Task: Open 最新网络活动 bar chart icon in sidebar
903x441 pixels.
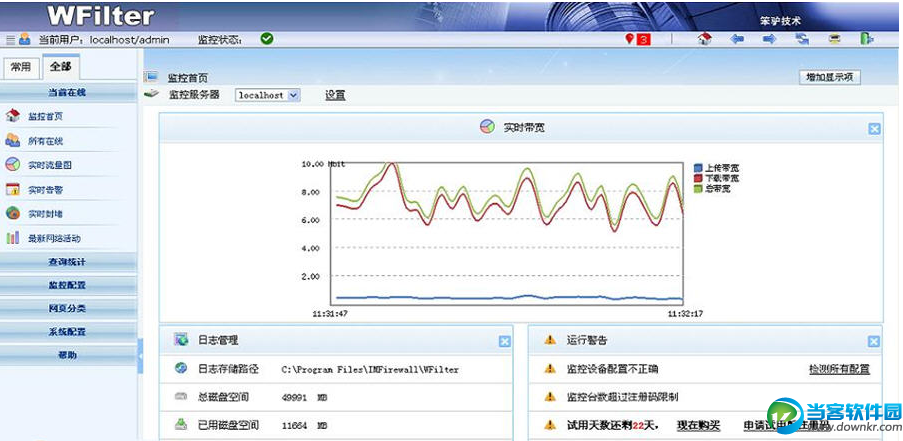Action: (x=13, y=238)
